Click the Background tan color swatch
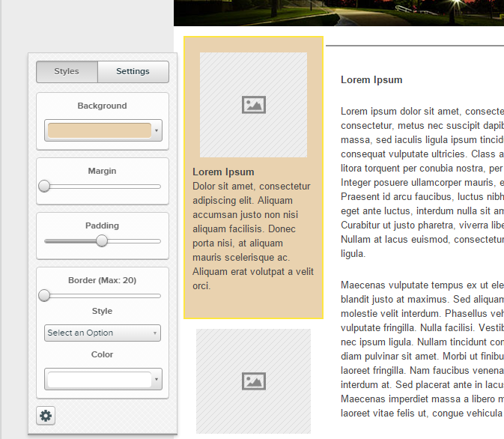The image size is (504, 439). (x=99, y=130)
